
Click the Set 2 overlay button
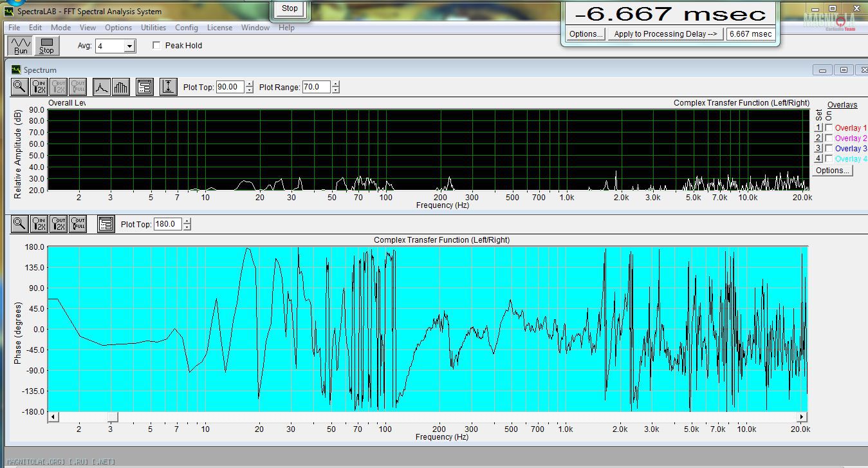818,138
